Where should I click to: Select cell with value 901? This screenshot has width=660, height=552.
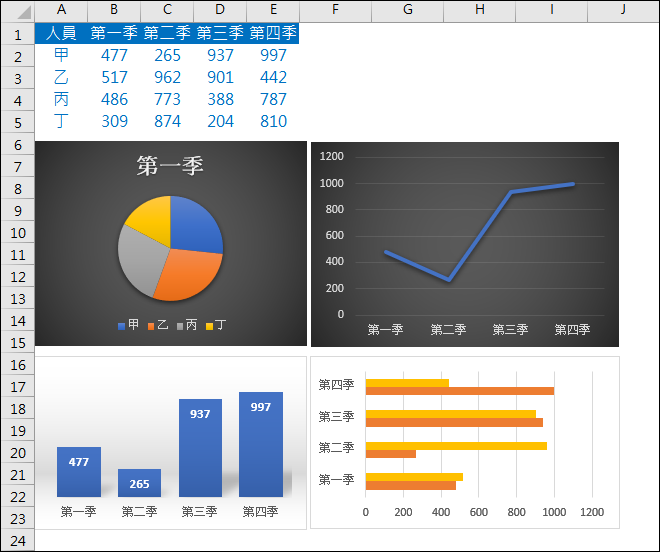[x=220, y=77]
